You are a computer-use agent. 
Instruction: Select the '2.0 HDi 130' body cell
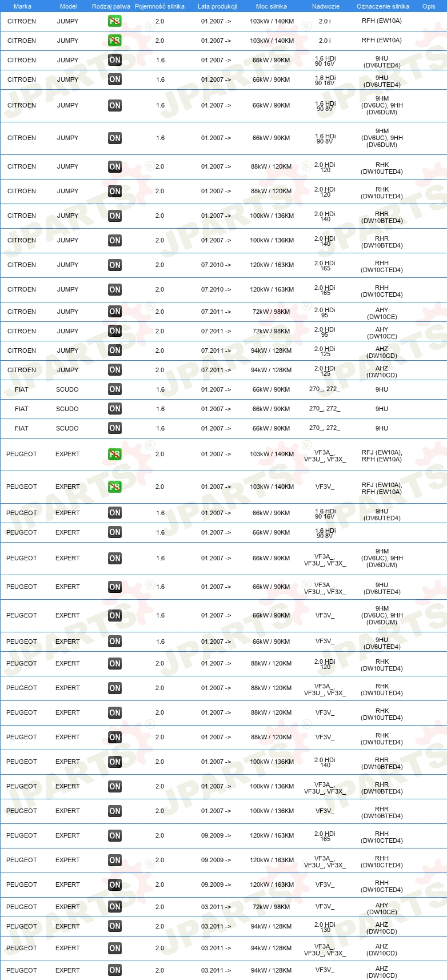pos(325,927)
